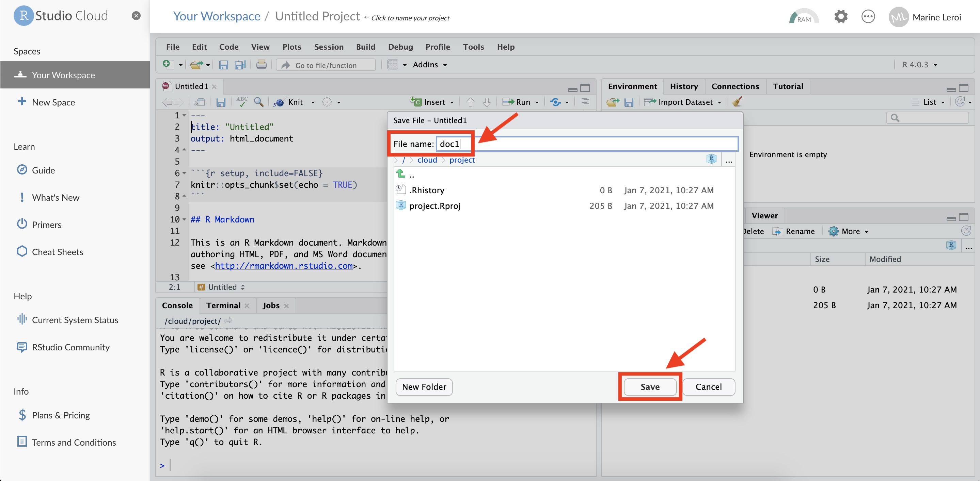The width and height of the screenshot is (980, 481).
Task: Expand the new file dropdown arrow
Action: [181, 65]
